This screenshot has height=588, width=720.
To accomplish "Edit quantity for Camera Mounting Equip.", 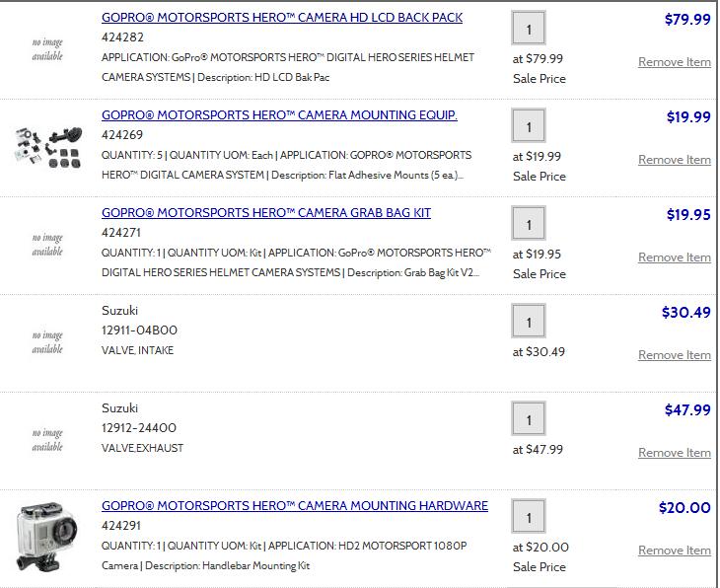I will (529, 126).
